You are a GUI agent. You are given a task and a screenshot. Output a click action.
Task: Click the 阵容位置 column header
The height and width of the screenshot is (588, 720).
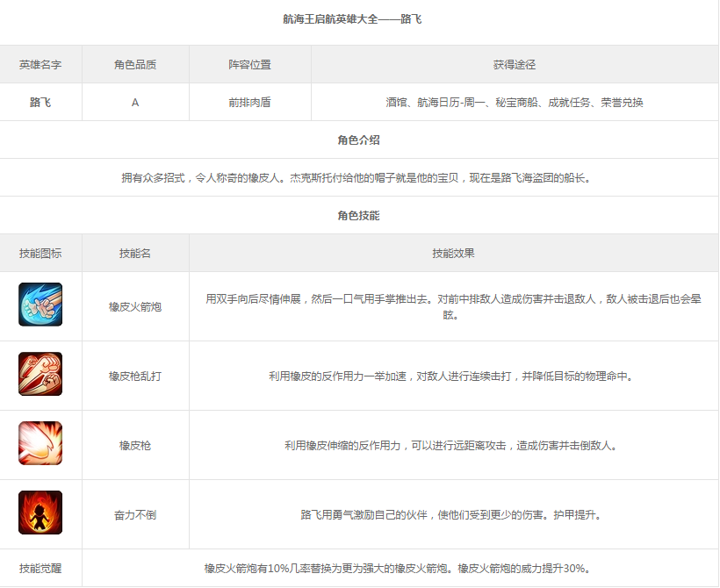[x=249, y=65]
